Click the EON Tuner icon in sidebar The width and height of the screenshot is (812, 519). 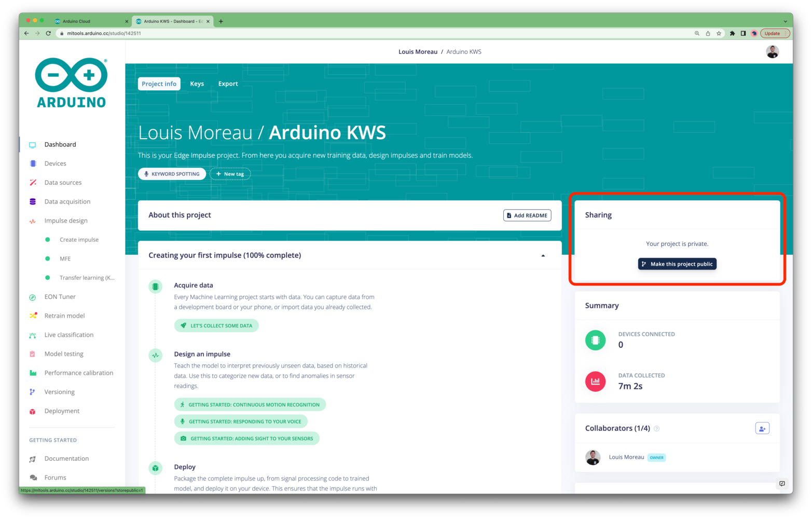(33, 297)
